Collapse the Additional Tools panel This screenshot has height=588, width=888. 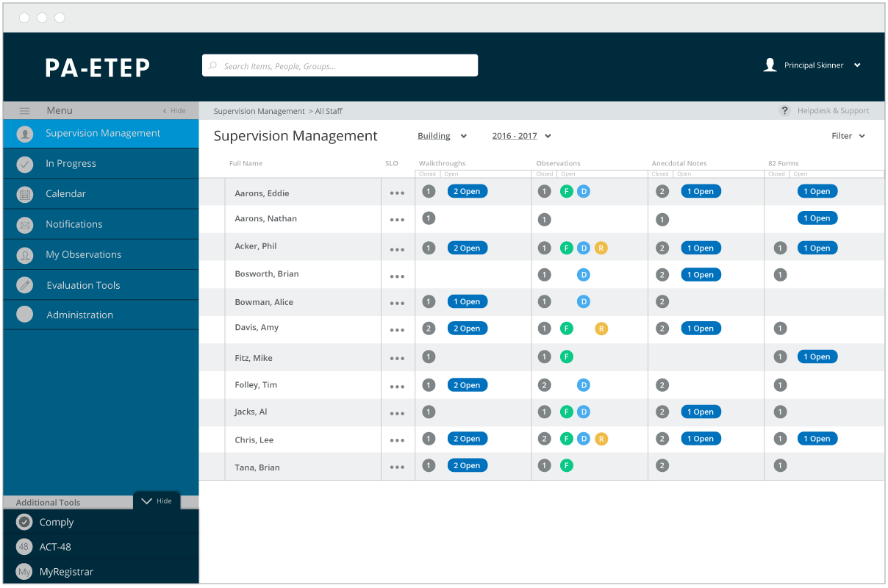tap(157, 501)
